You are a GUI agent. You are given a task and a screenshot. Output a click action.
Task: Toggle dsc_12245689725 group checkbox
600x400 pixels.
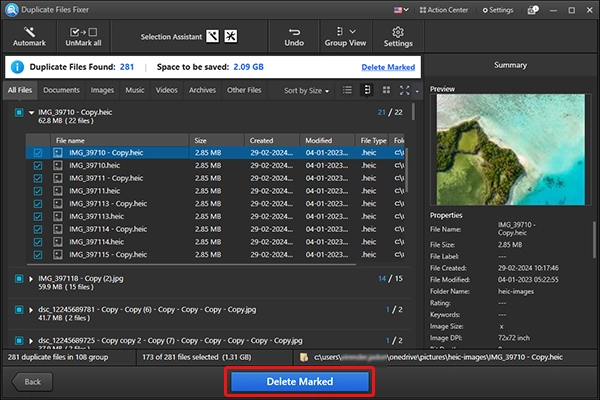19,341
